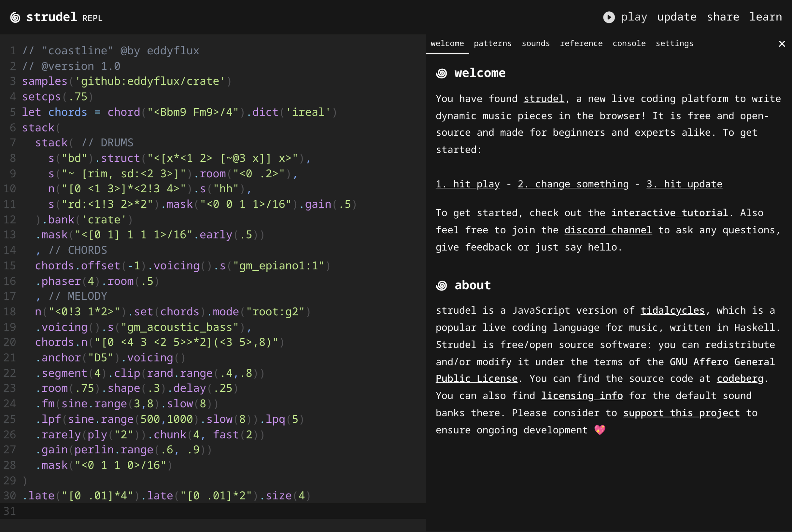Close the welcome side panel
The height and width of the screenshot is (532, 792).
pos(782,43)
